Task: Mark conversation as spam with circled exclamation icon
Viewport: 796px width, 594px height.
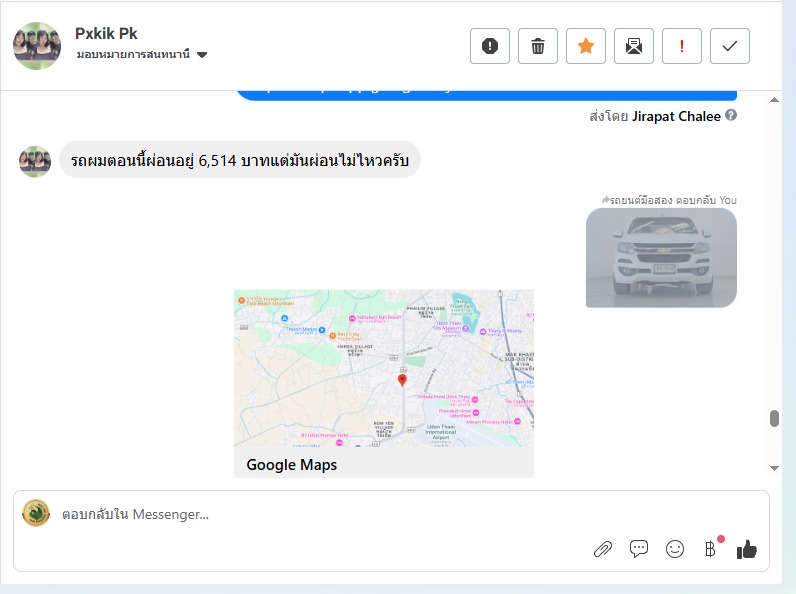Action: click(490, 46)
